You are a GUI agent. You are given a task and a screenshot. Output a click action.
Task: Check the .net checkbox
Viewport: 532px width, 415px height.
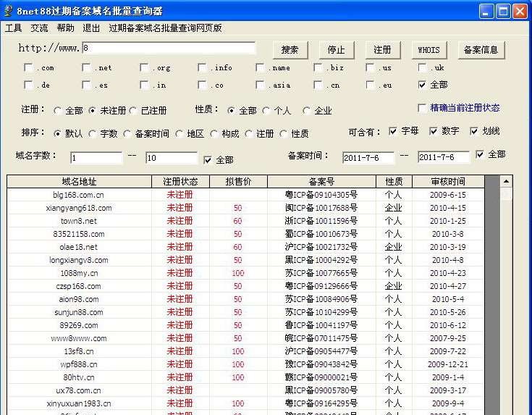(87, 67)
